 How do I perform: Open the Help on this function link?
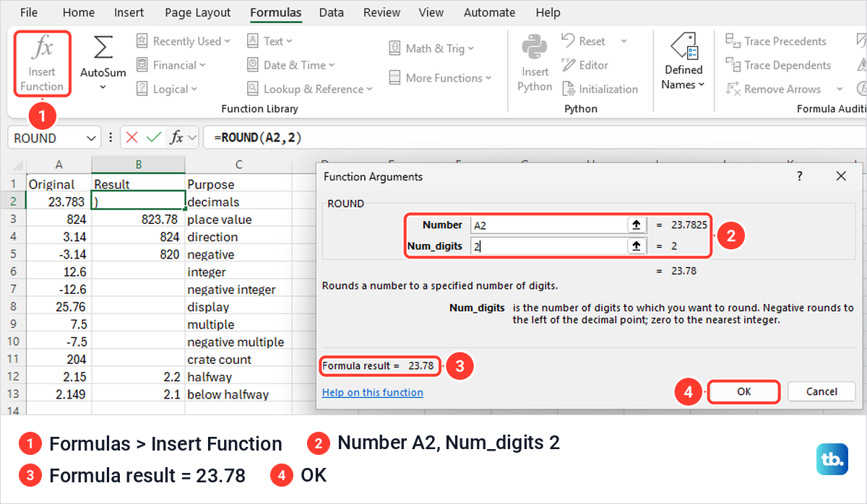tap(373, 392)
